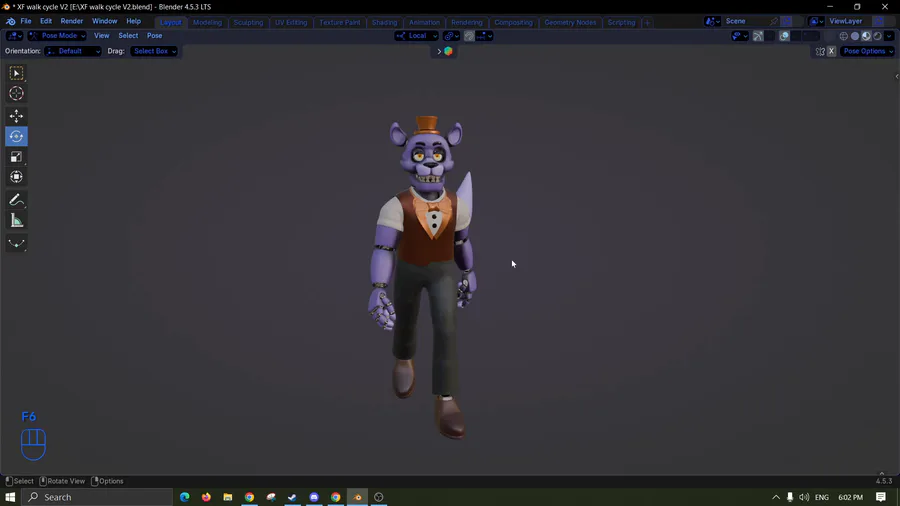Click the Windows Start button
The width and height of the screenshot is (900, 506).
click(x=10, y=497)
